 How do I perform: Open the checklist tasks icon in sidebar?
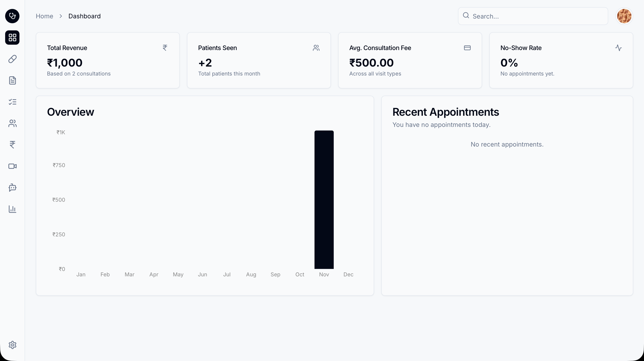point(12,102)
